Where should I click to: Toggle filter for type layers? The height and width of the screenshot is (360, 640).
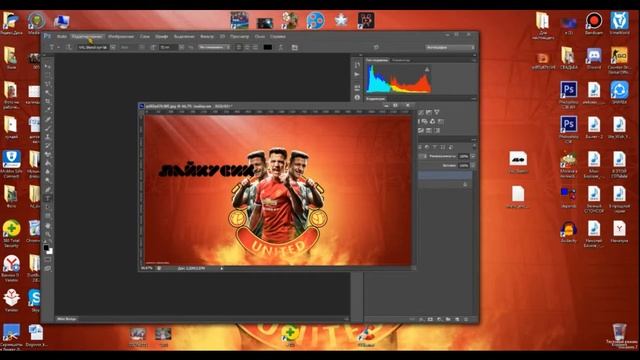(435, 147)
